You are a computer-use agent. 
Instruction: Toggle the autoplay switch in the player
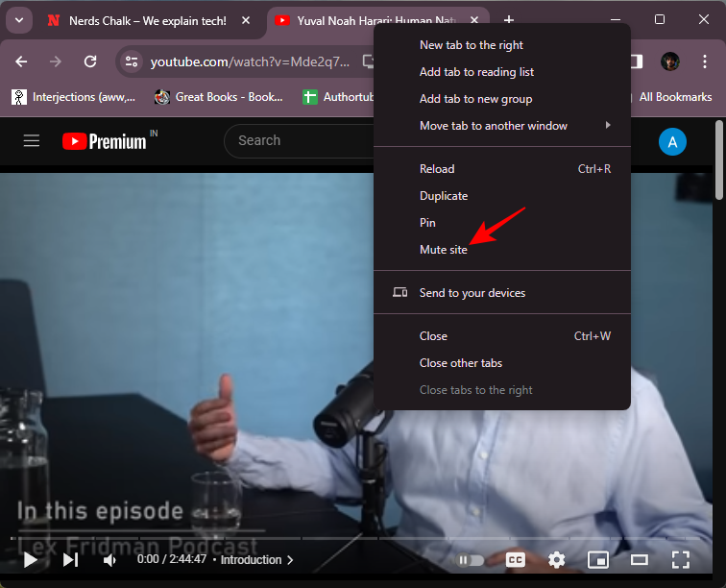[472, 559]
